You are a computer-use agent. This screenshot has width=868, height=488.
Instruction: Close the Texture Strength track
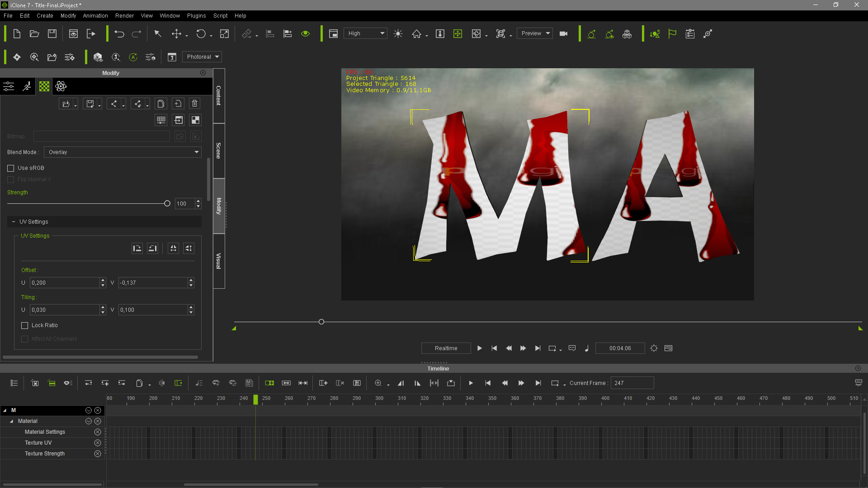click(x=98, y=454)
